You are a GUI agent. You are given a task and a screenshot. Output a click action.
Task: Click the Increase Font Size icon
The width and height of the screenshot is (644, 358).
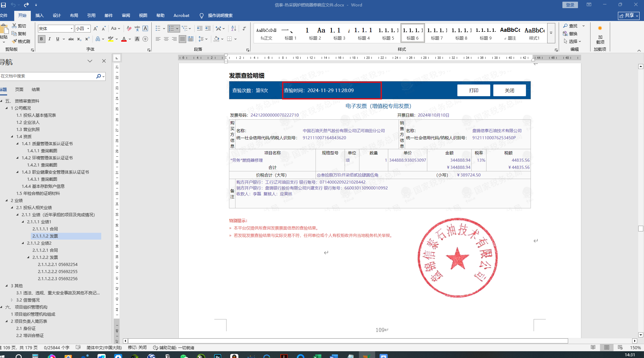(x=95, y=29)
